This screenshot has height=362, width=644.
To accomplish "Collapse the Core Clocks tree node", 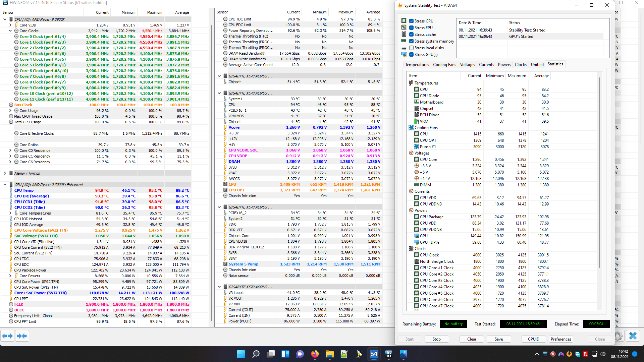I will coord(10,31).
